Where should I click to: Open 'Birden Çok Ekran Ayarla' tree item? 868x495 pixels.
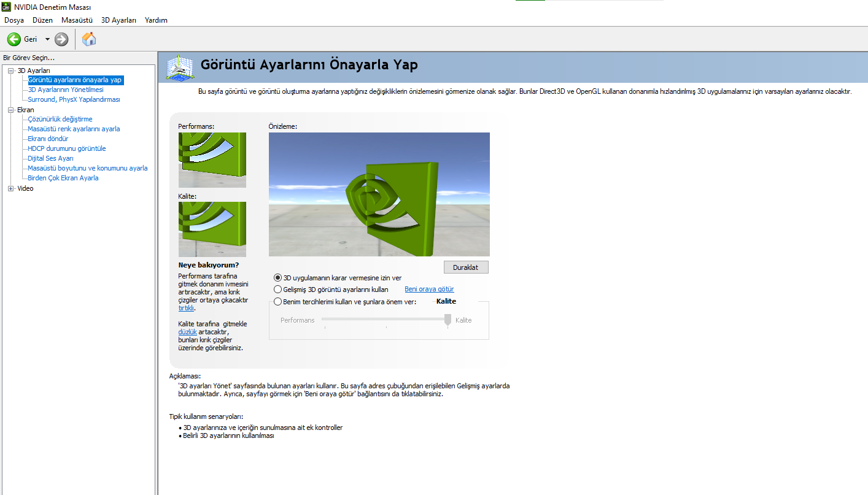(x=63, y=178)
